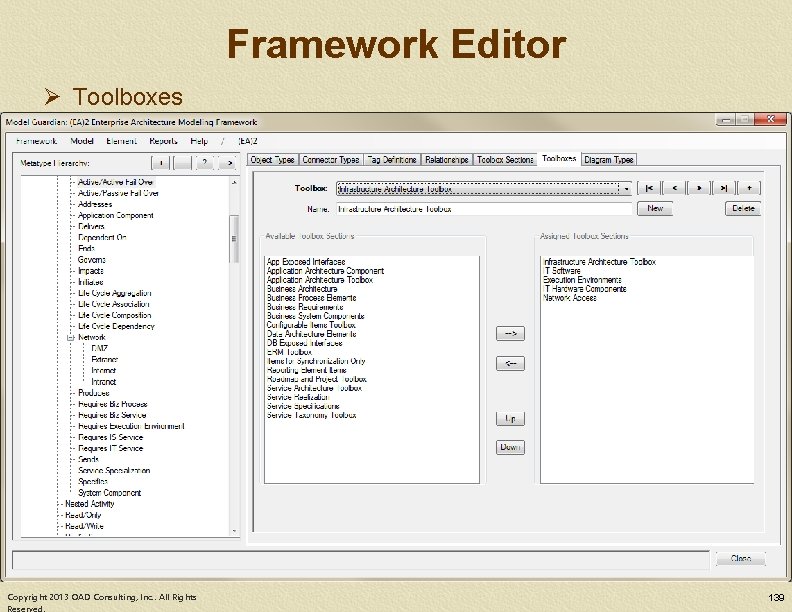Select Requires Execution Environment tree item

pyautogui.click(x=131, y=426)
